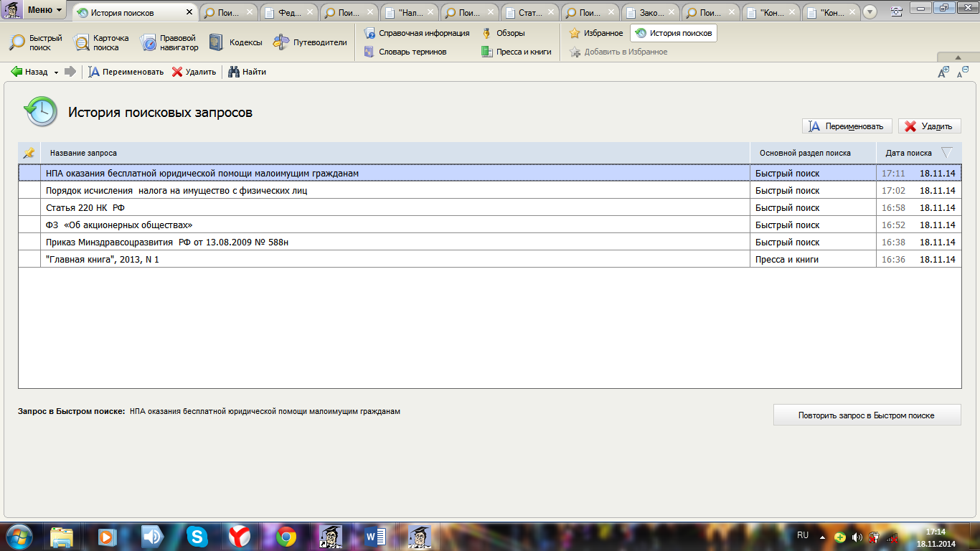Viewport: 980px width, 551px height.
Task: Expand the Назад history dropdown arrow
Action: (x=56, y=72)
